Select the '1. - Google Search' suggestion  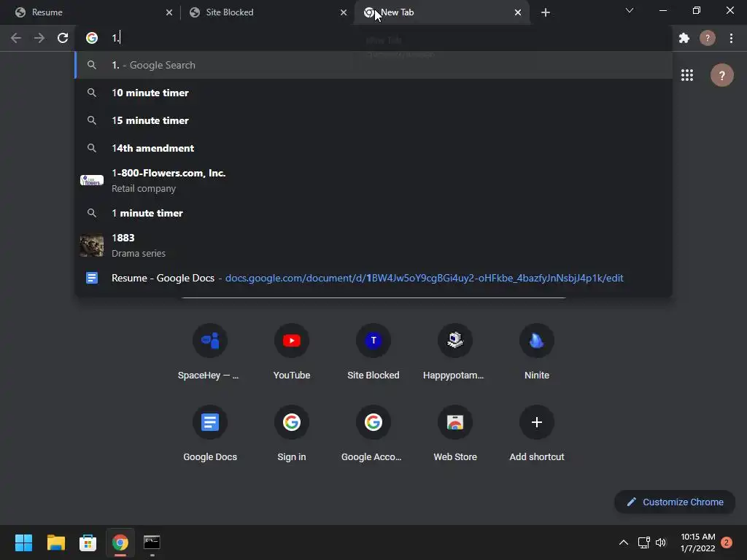pos(373,65)
